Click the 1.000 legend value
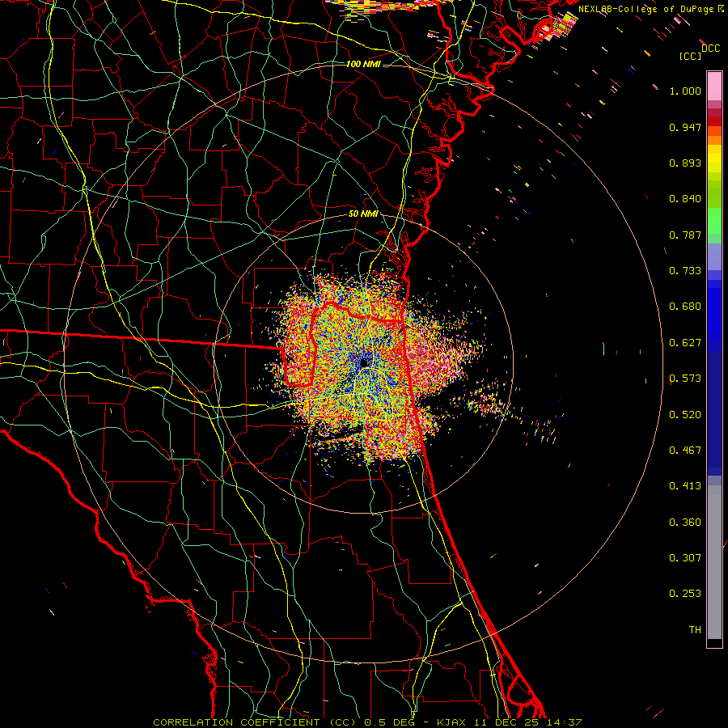Screen dimensions: 728x728 click(685, 91)
